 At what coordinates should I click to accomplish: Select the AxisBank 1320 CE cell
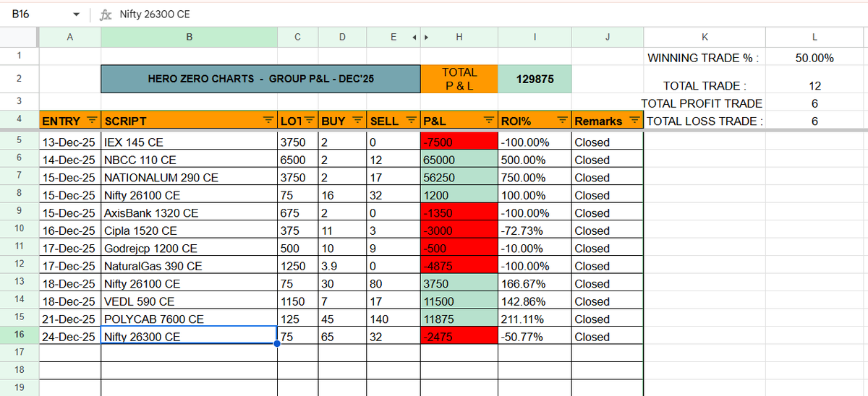(189, 213)
